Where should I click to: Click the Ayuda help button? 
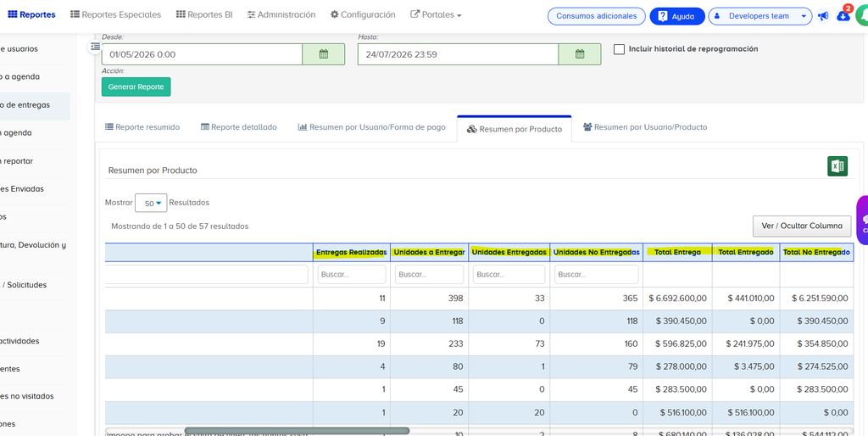[x=677, y=16]
